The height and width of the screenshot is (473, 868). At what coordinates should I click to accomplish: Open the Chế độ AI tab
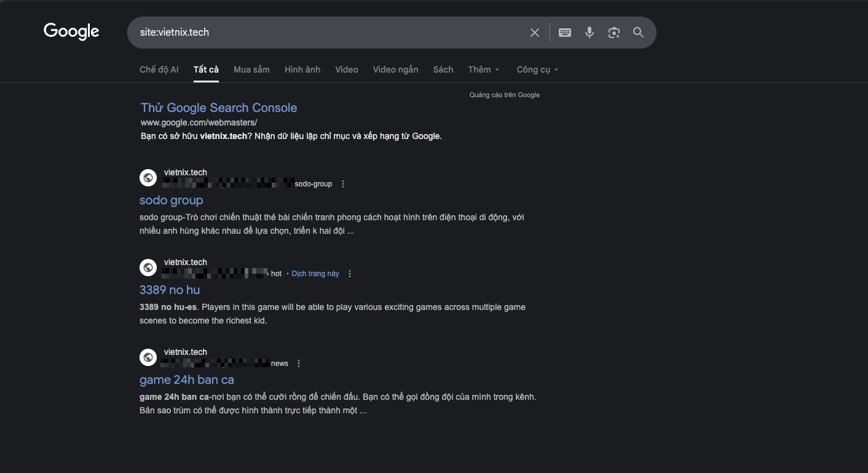coord(159,70)
